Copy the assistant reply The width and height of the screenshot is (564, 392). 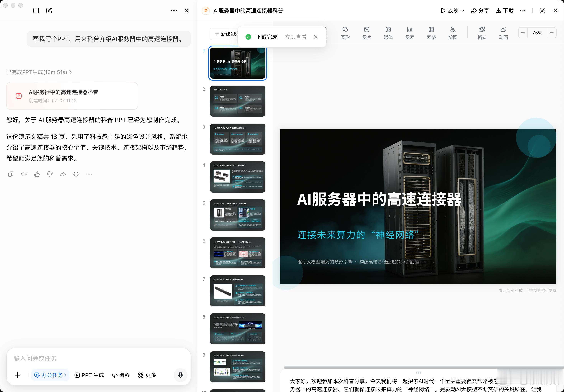(11, 174)
